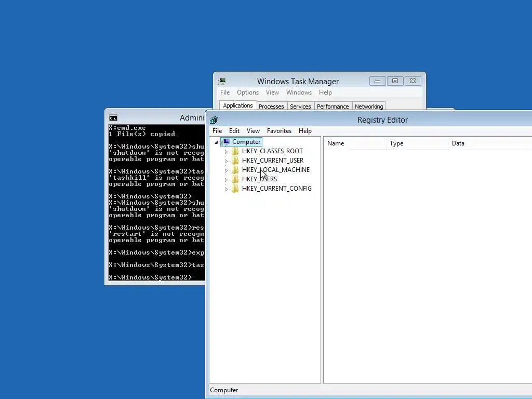Minimize the Windows Task Manager window
The width and height of the screenshot is (532, 399).
click(377, 81)
